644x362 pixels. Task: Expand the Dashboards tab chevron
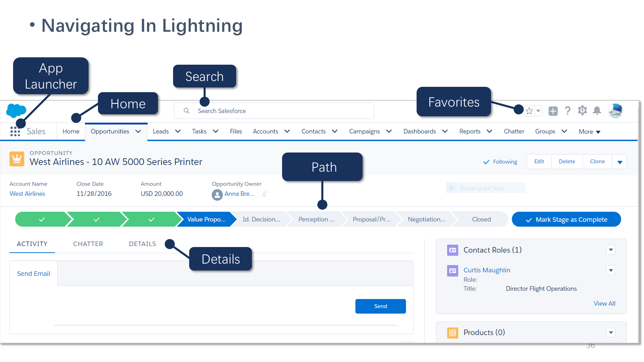[445, 131]
